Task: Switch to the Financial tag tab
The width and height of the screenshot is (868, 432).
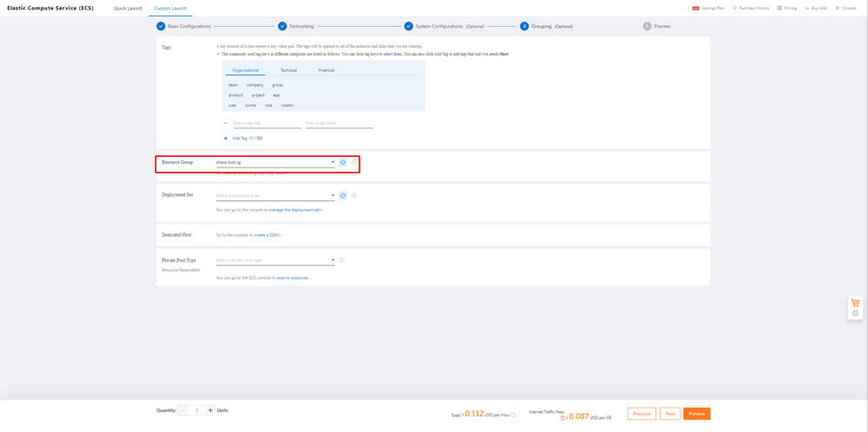Action: [326, 70]
